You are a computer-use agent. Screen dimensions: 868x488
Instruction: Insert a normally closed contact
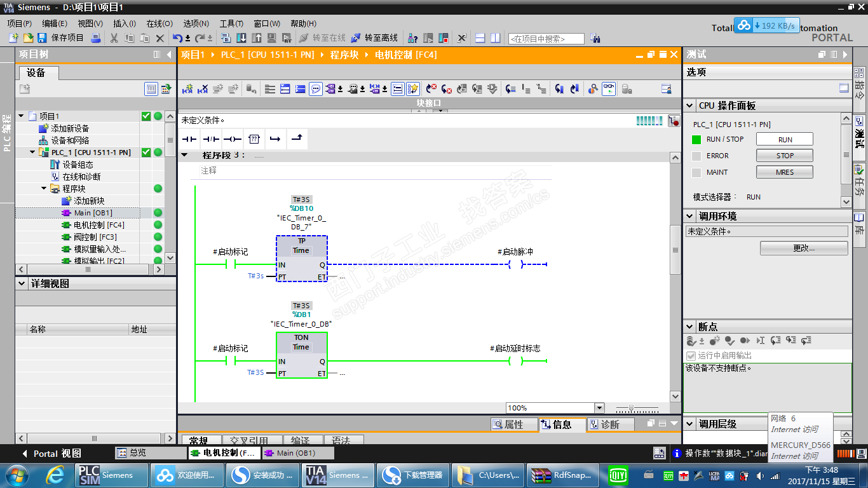[211, 139]
